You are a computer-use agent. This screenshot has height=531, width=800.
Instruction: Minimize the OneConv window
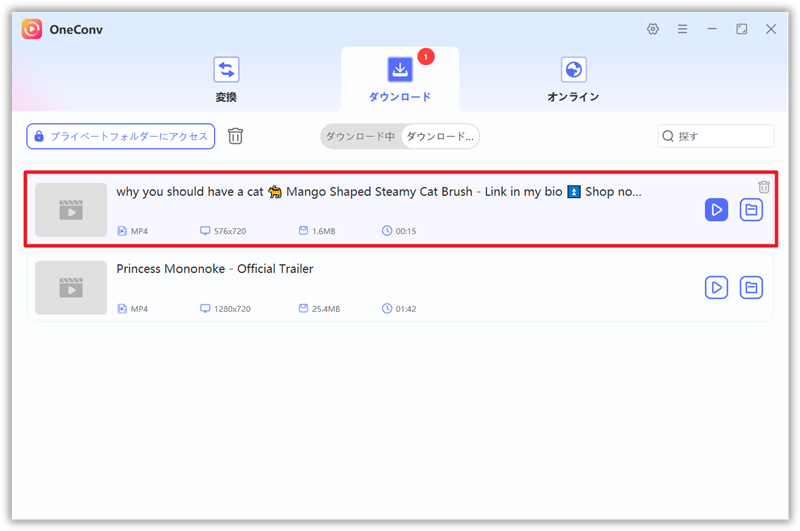(712, 29)
